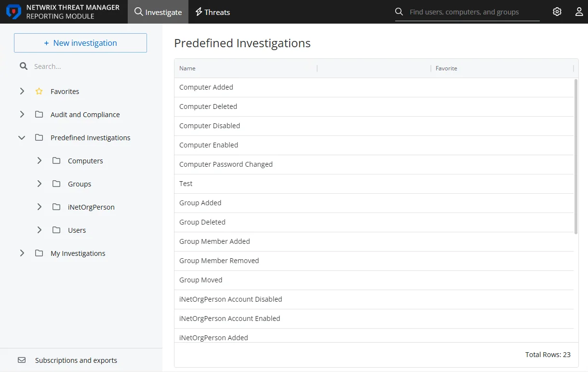Open the user profile icon
Viewport: 588px width, 372px height.
[579, 12]
